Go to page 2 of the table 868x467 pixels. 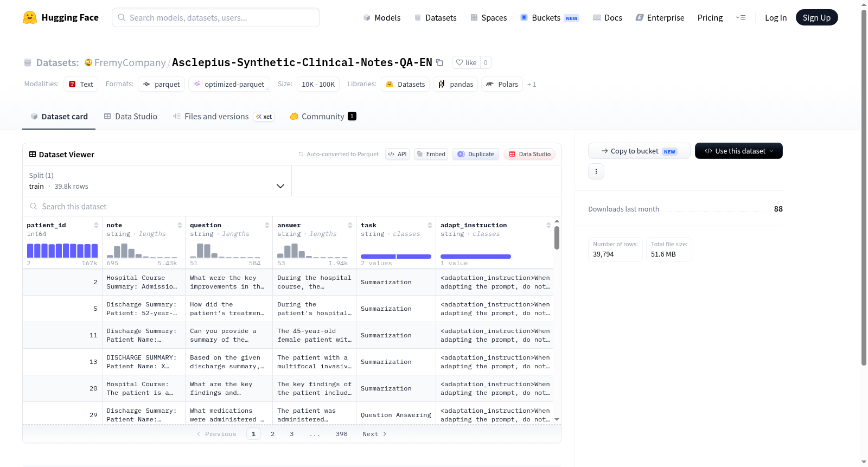click(x=272, y=434)
